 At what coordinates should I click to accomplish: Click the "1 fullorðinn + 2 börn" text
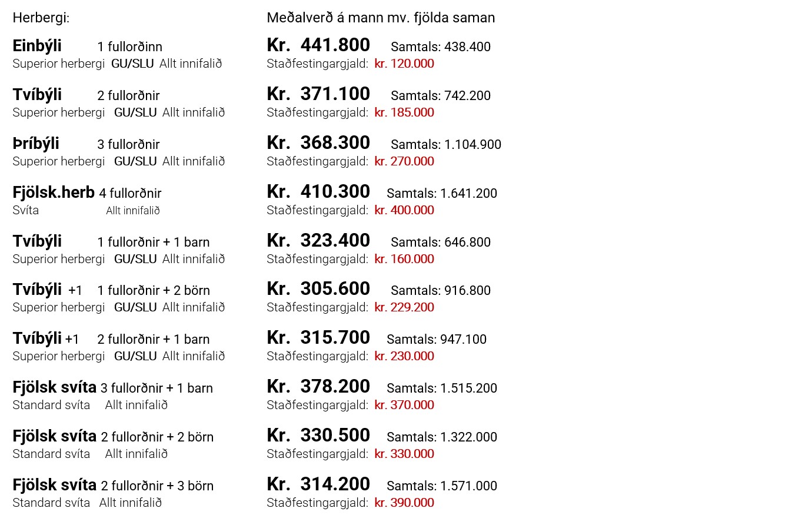(154, 290)
